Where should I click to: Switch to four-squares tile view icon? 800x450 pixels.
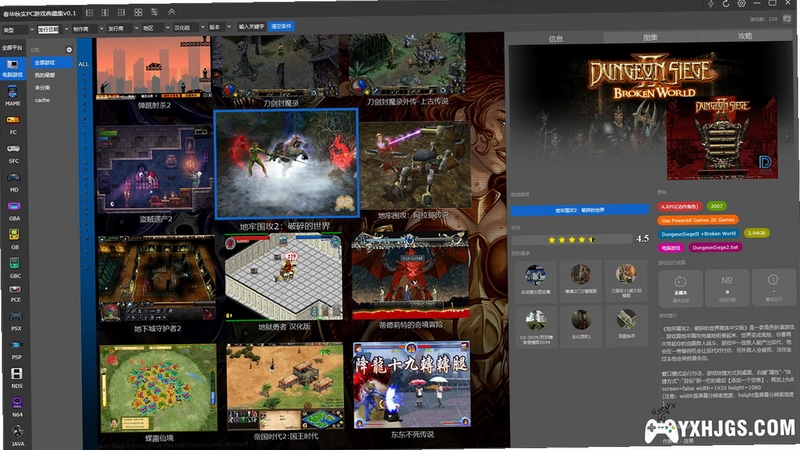[x=138, y=12]
